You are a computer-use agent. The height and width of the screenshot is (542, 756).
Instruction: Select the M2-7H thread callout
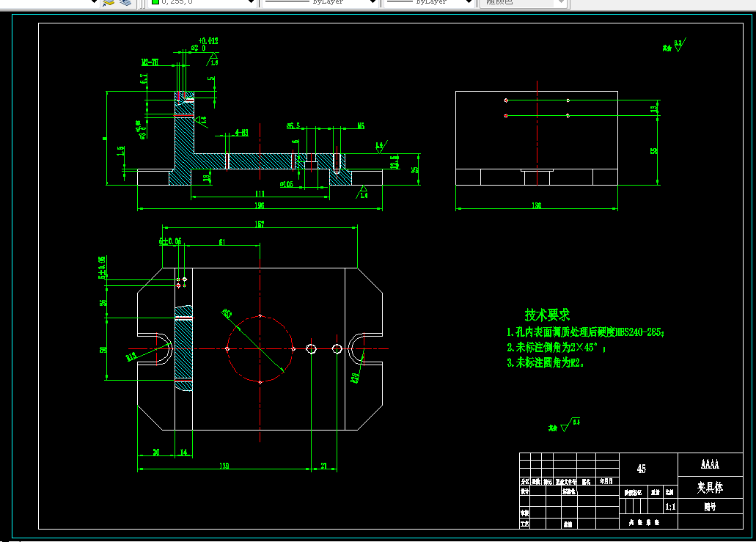150,62
